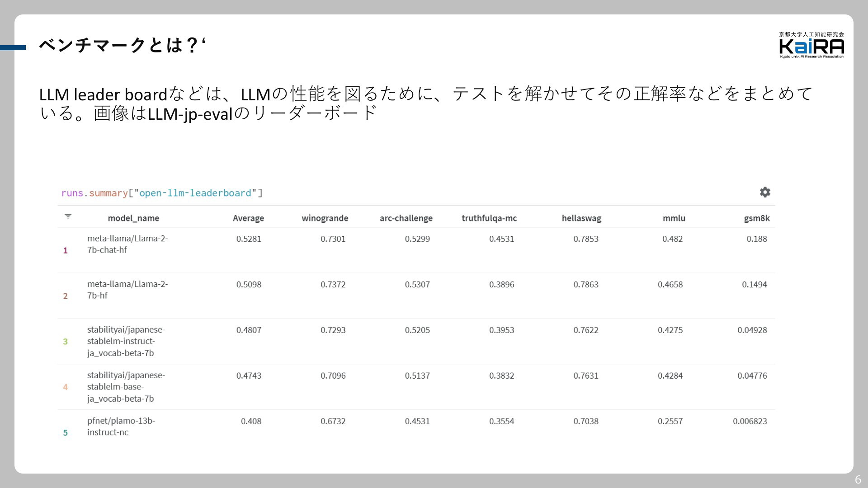Click Average value 0.5098
Image resolution: width=868 pixels, height=488 pixels.
(x=249, y=285)
